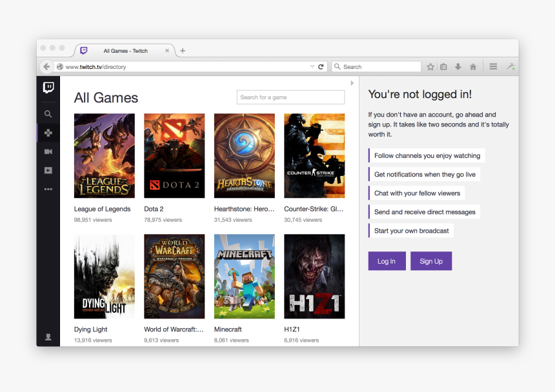Click the 30,745 viewers text

(x=303, y=220)
